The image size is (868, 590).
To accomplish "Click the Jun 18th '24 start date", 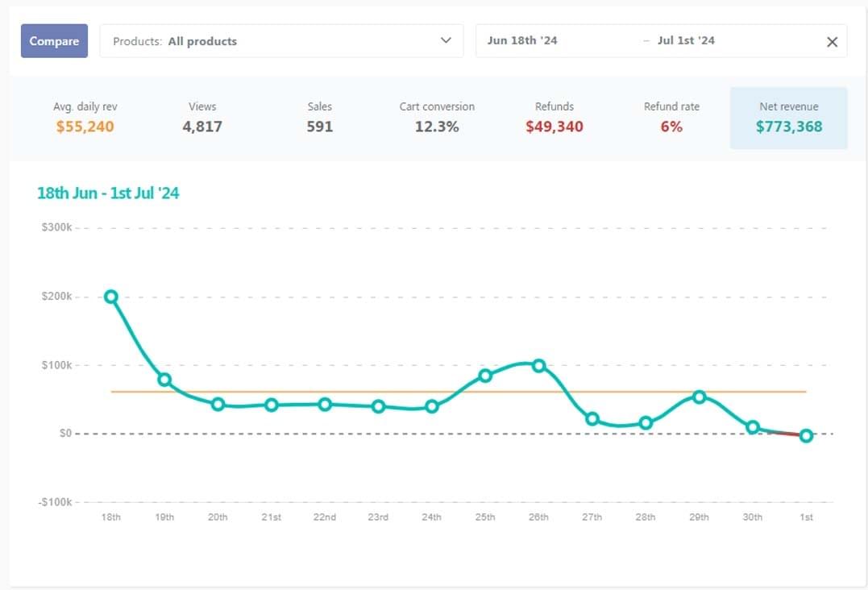I will point(522,41).
